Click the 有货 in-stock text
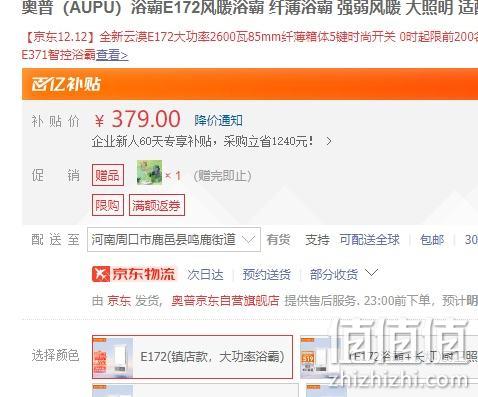Image resolution: width=478 pixels, height=397 pixels. pos(278,239)
